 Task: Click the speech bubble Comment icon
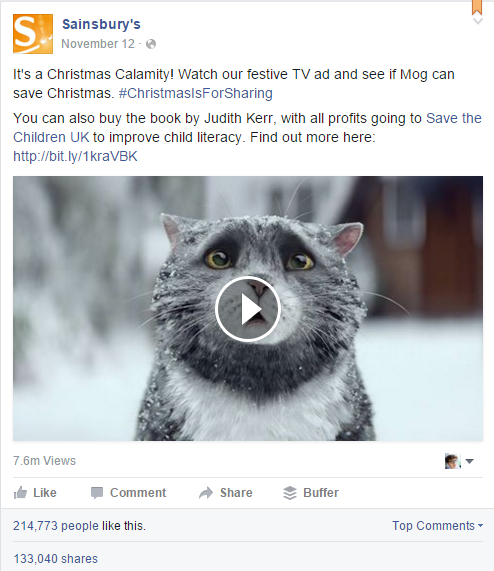coord(97,493)
